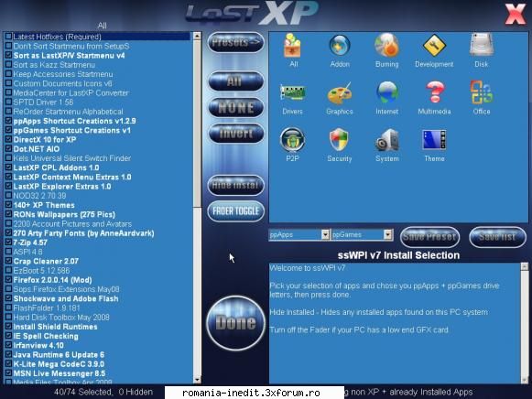The image size is (532, 399).
Task: Uncheck Sort as LastXP/V Startmenu v4
Action: coord(8,55)
